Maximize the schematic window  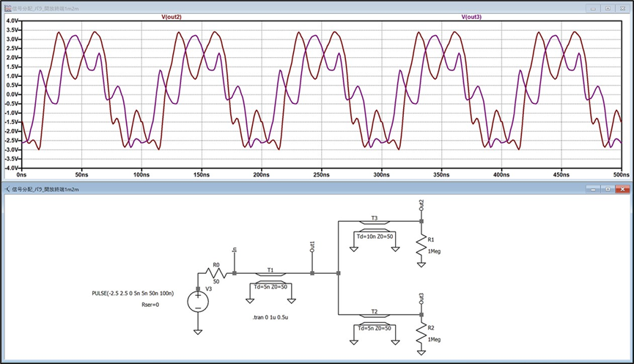(x=608, y=189)
